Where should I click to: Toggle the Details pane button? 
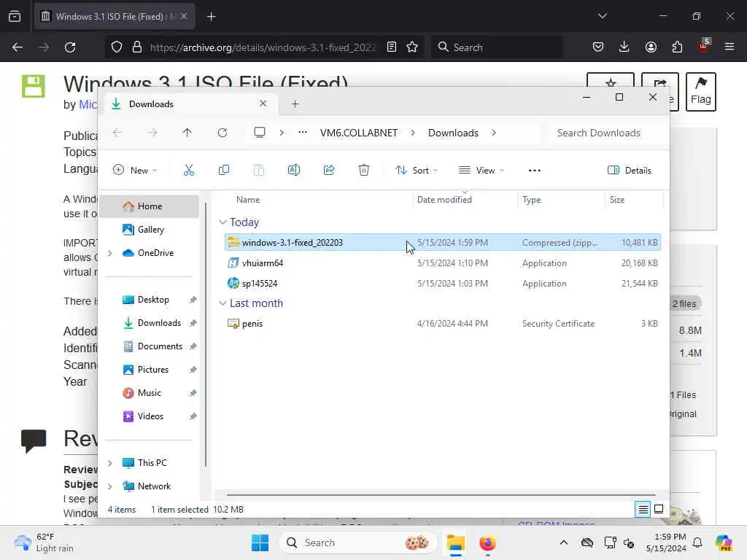(630, 171)
